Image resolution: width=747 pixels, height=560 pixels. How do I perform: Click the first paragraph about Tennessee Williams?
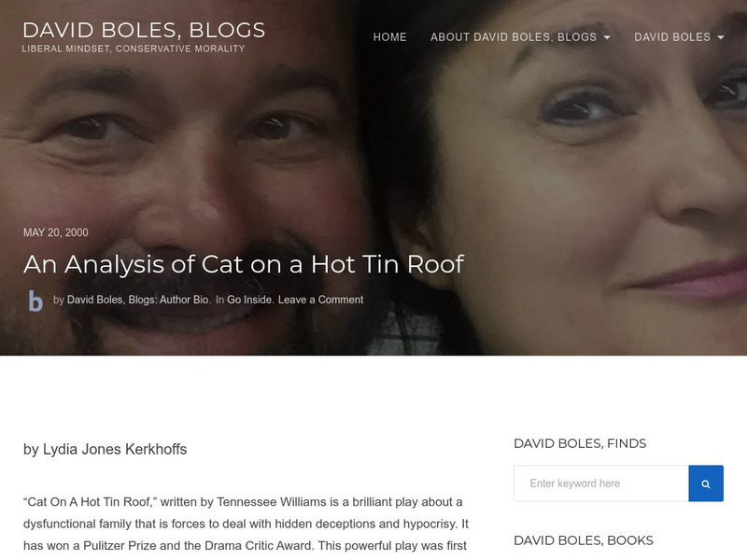coord(246,524)
